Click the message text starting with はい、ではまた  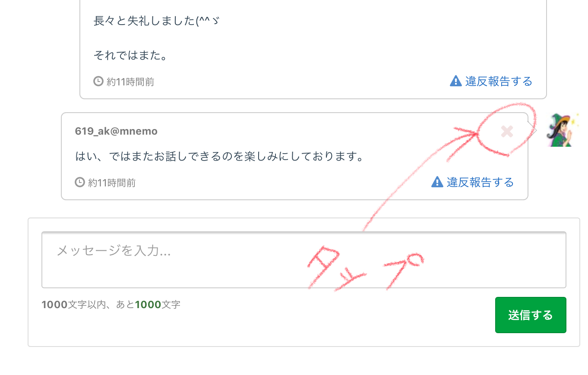click(x=219, y=156)
